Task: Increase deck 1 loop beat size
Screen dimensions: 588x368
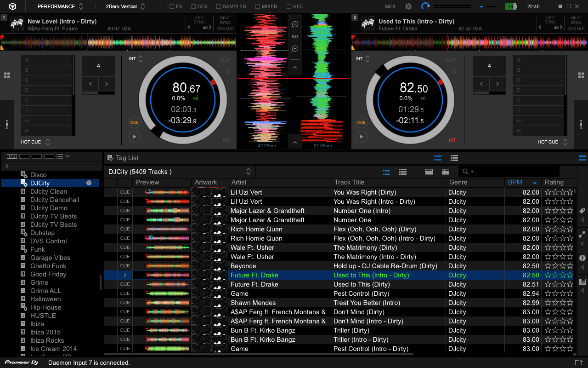Action: click(107, 84)
